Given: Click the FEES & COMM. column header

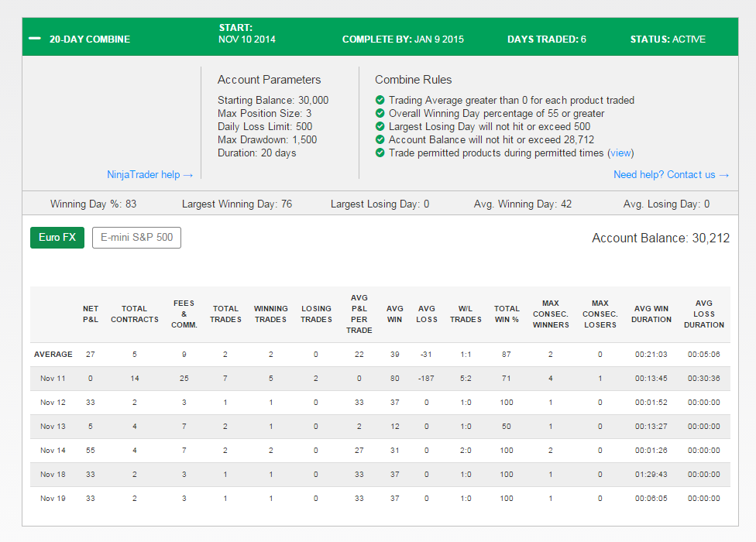Looking at the screenshot, I should (184, 314).
